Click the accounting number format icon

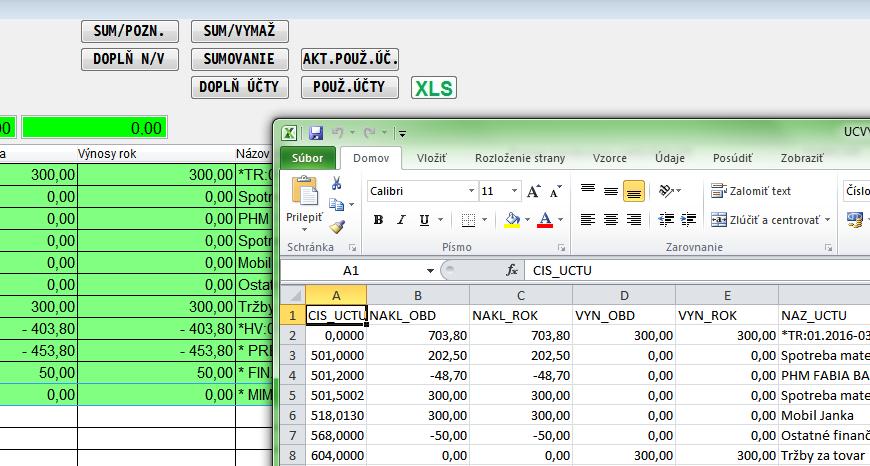[x=854, y=220]
